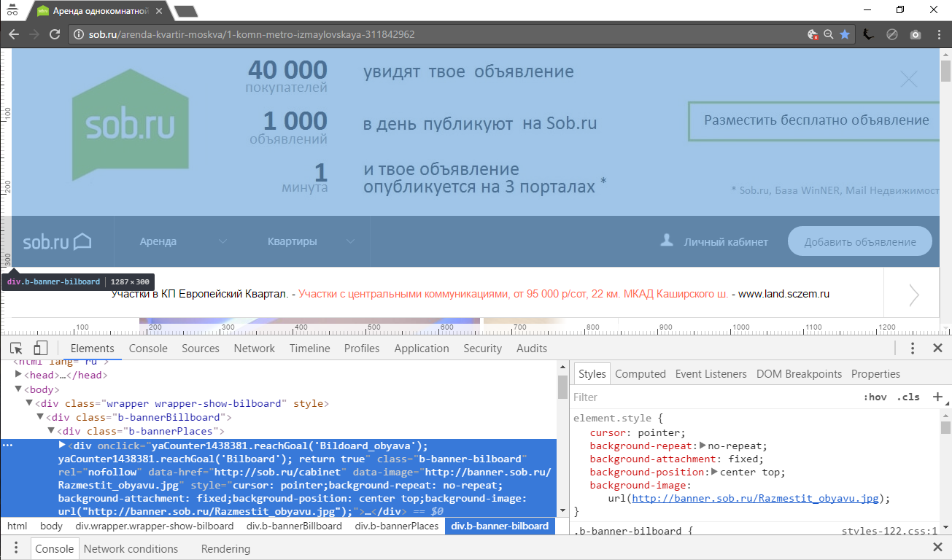Switch to the Computed styles tab
Image resolution: width=952 pixels, height=560 pixels.
(641, 373)
